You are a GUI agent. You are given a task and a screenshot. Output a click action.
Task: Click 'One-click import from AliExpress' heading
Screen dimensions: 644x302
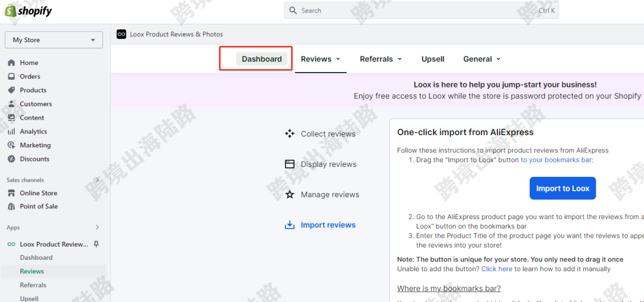click(x=465, y=132)
